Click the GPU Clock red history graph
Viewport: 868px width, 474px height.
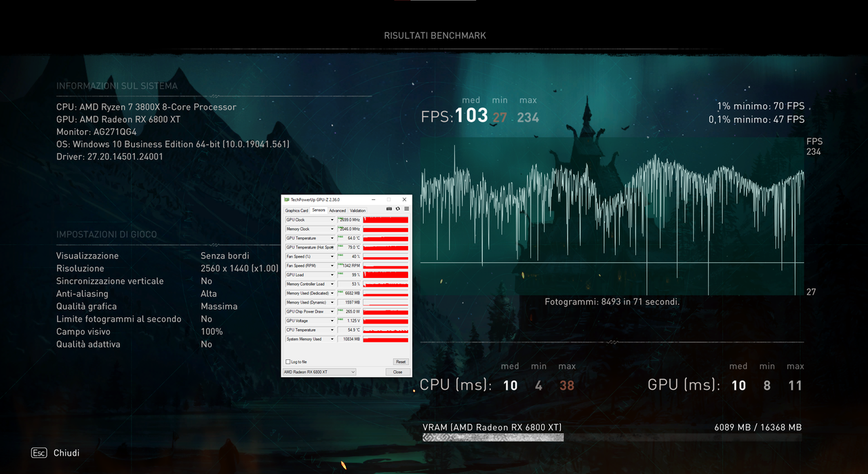386,220
